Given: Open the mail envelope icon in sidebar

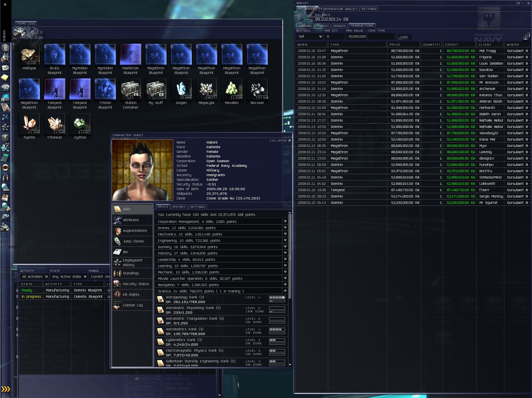Looking at the screenshot, I should [x=5, y=68].
